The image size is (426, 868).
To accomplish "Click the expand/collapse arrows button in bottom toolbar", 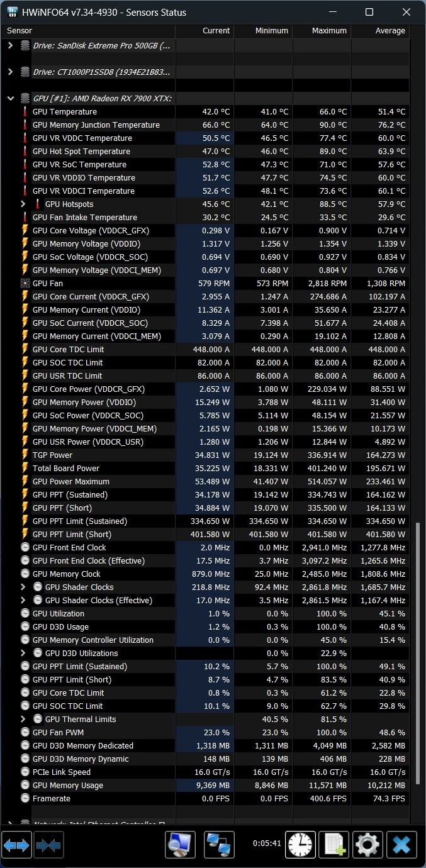I will [16, 845].
